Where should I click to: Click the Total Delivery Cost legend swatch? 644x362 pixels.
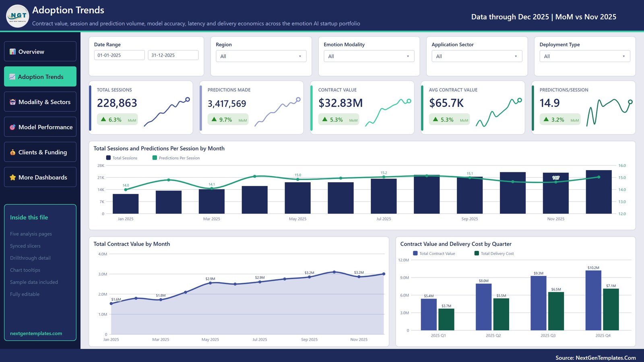pyautogui.click(x=477, y=253)
